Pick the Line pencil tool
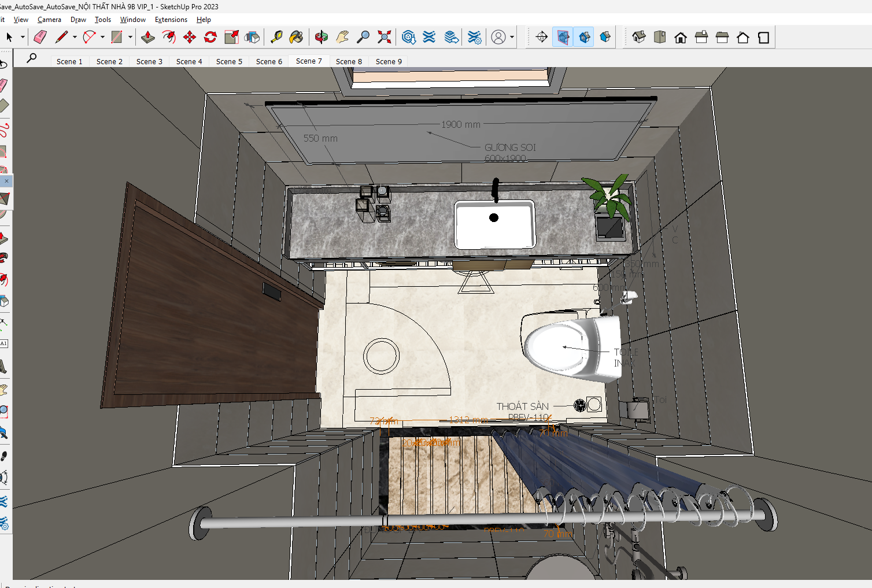This screenshot has width=872, height=588. [x=61, y=37]
